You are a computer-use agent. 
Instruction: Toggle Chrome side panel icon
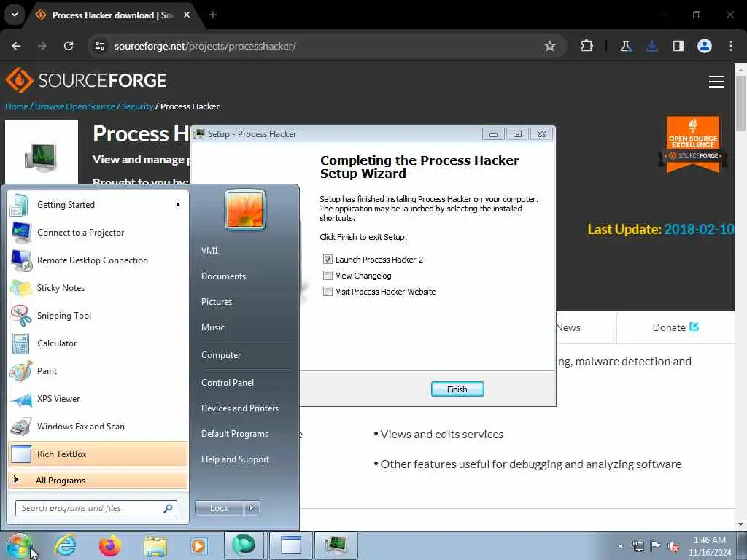coord(678,46)
